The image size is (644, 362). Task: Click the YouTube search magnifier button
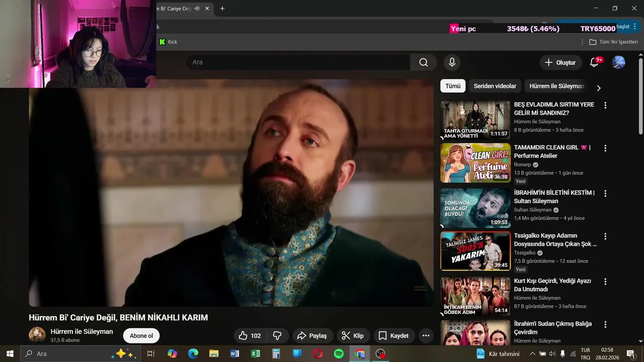pyautogui.click(x=424, y=62)
